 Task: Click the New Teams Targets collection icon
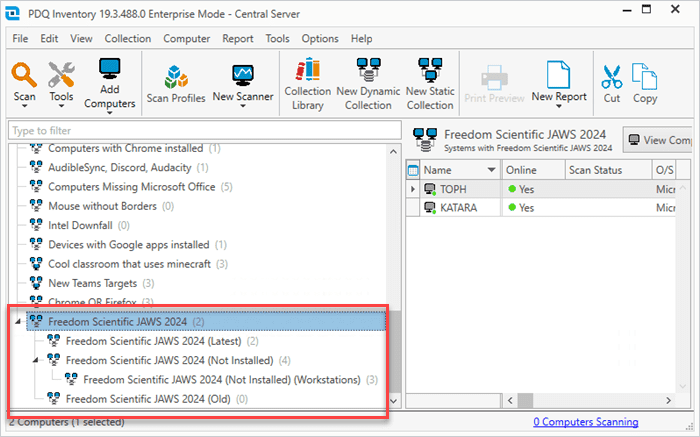click(x=36, y=283)
